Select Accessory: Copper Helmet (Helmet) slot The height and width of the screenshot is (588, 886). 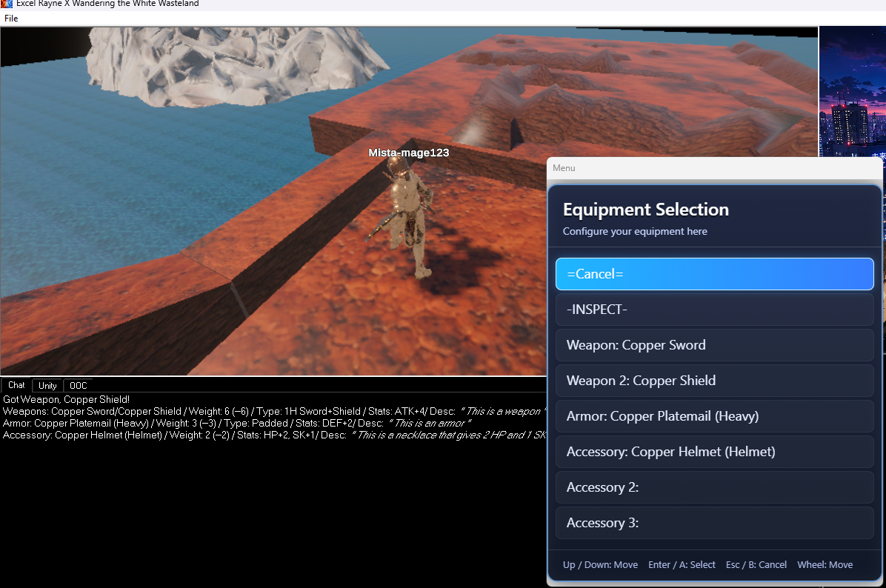714,452
